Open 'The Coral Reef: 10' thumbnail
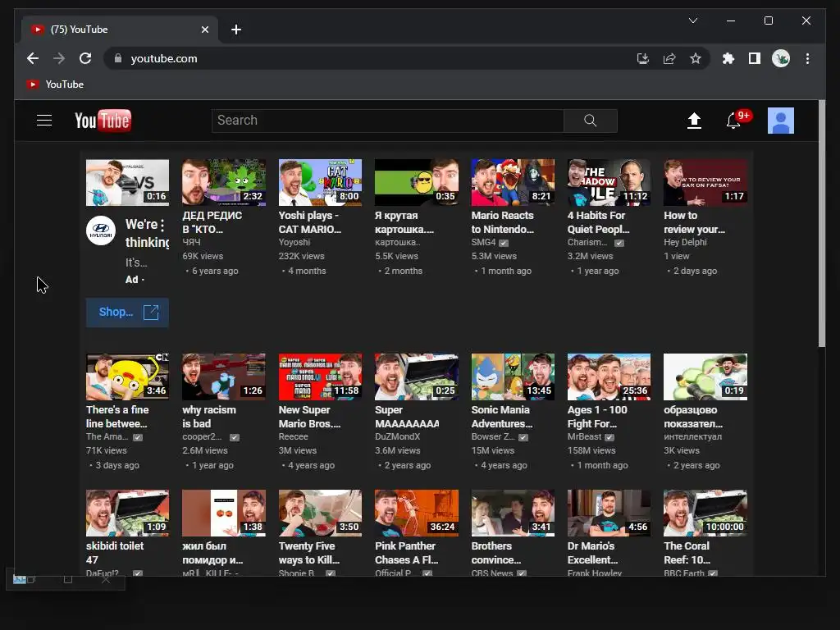The height and width of the screenshot is (630, 840). point(705,514)
